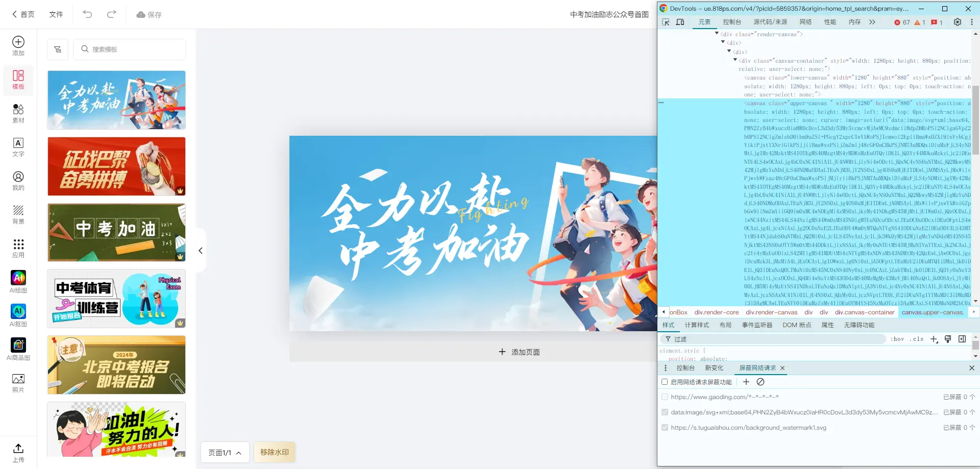
Task: Open DevTools three-dot customize menu
Action: tap(971, 22)
